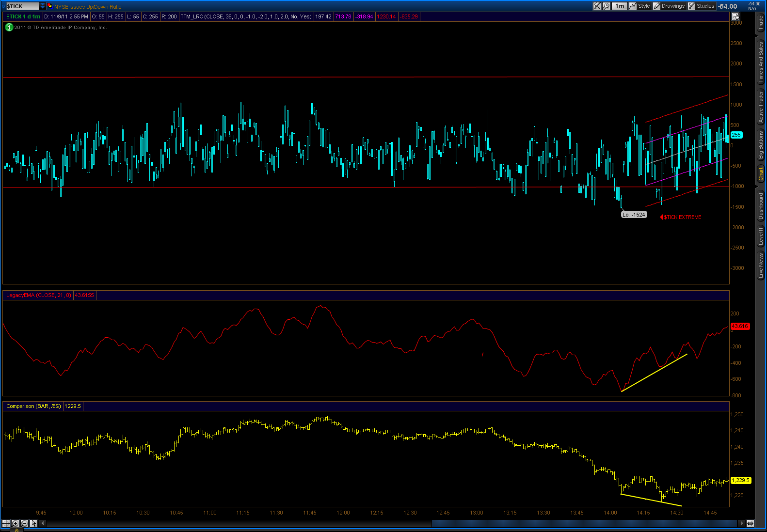767x532 pixels.
Task: Click the TTM_LRC study label
Action: click(246, 16)
